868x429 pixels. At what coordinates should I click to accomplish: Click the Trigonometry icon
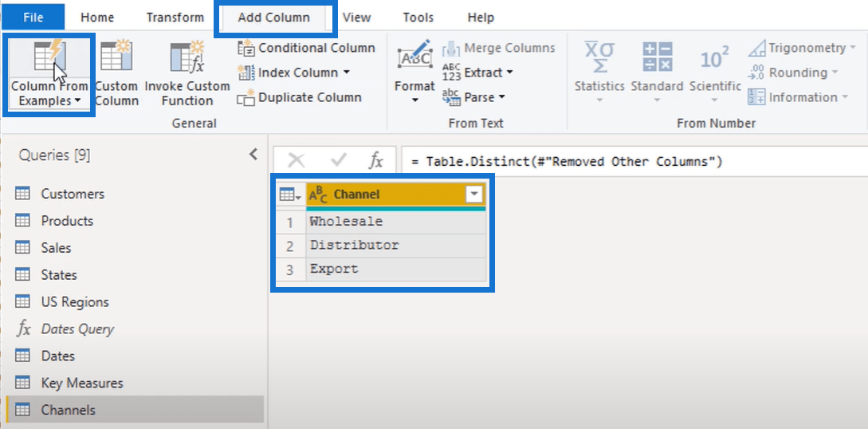tap(756, 48)
